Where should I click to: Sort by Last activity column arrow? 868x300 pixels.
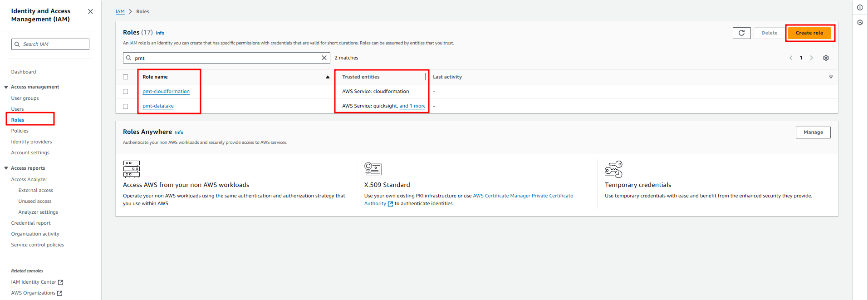coord(831,77)
